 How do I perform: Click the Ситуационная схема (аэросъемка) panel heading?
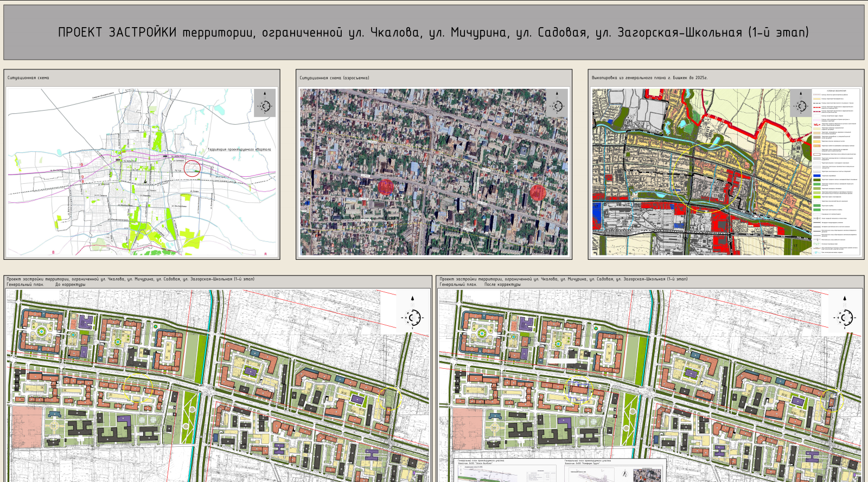(x=334, y=78)
